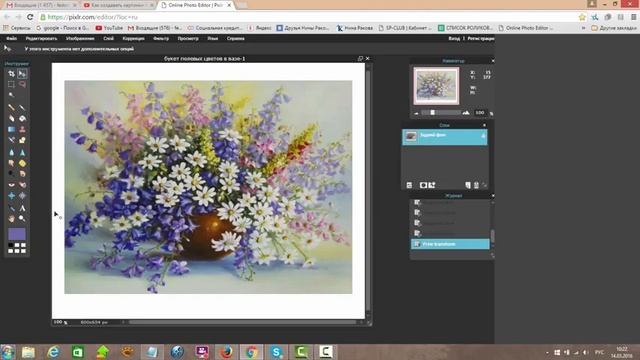The height and width of the screenshot is (360, 640).
Task: Open the Просмотр menu
Action: tap(188, 38)
